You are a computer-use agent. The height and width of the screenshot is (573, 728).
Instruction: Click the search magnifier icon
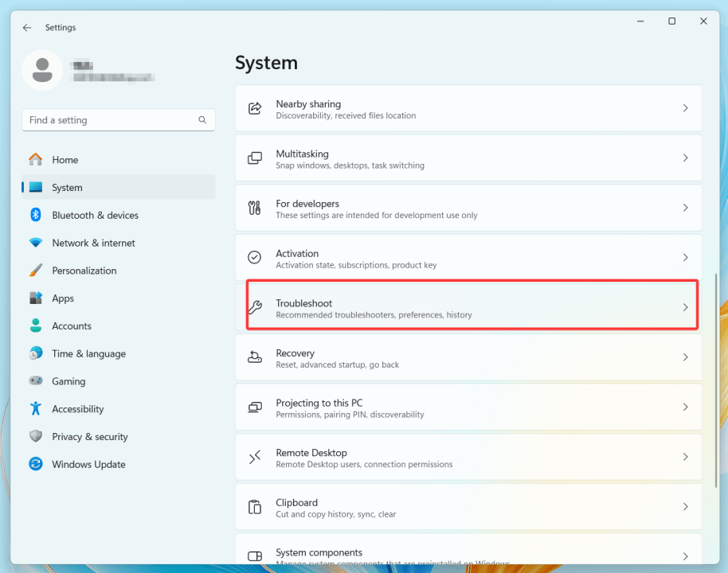pos(202,119)
